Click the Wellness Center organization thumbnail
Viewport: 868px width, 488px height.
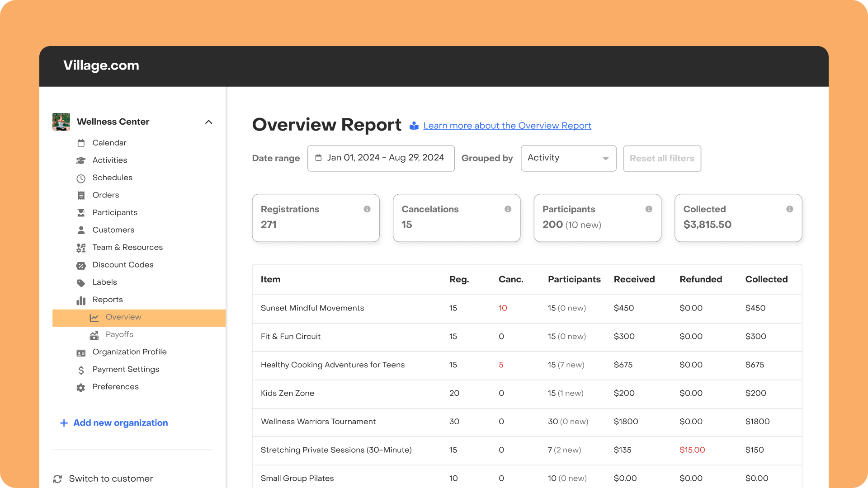[x=61, y=122]
